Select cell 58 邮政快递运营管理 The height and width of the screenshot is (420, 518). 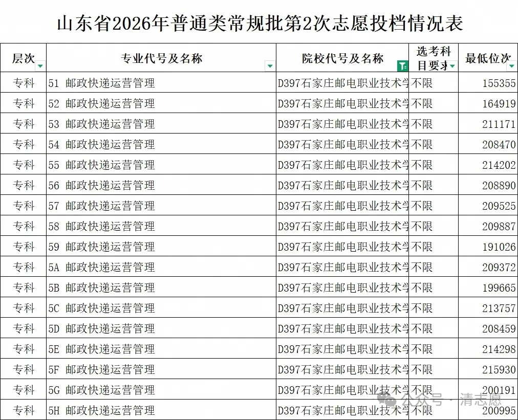tap(161, 226)
